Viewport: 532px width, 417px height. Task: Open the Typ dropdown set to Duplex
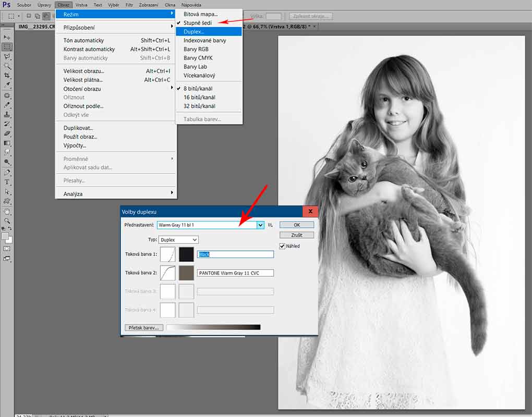pos(179,240)
